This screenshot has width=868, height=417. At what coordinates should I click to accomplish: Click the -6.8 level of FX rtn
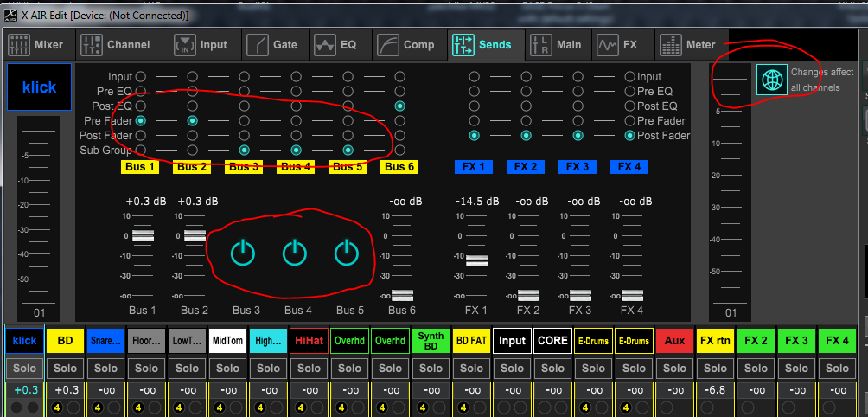coord(715,390)
